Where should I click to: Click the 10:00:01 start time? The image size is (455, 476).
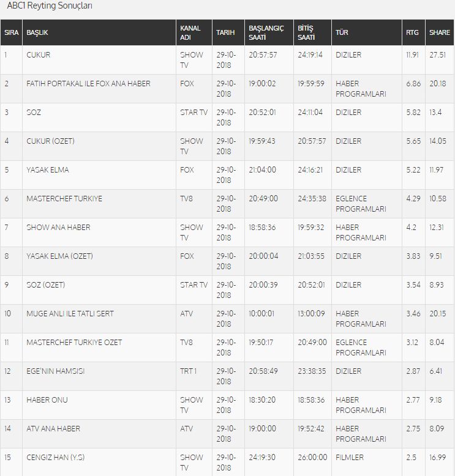(x=261, y=314)
